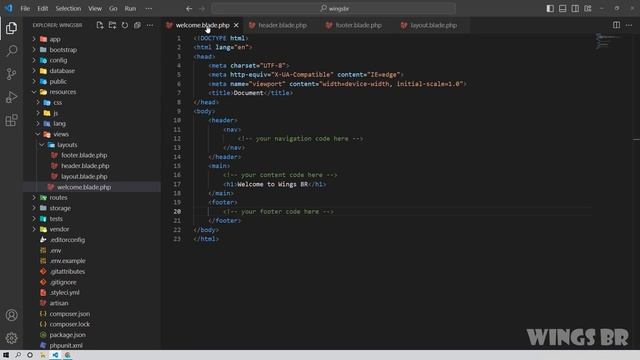Open the Edit menu
640x360 pixels.
pos(42,9)
